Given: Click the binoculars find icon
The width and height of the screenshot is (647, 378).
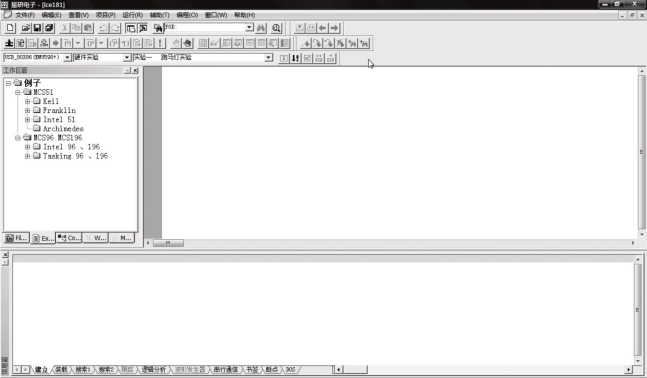Looking at the screenshot, I should 261,28.
